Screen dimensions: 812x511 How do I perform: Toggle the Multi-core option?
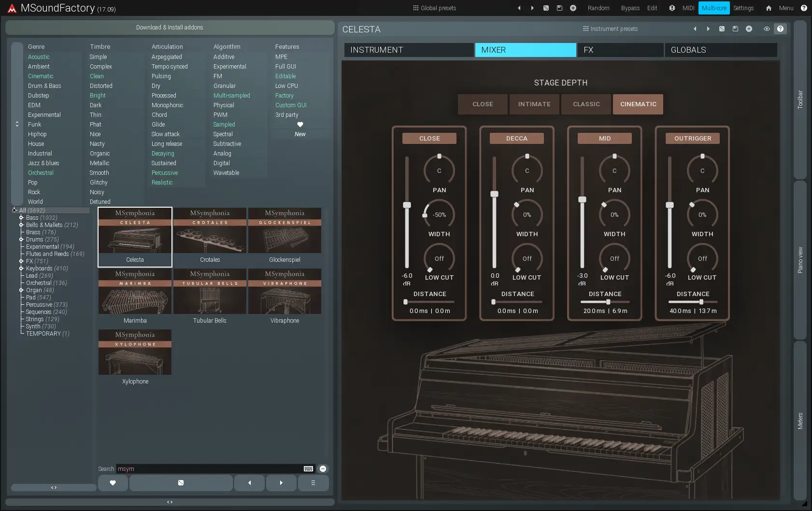tap(714, 8)
